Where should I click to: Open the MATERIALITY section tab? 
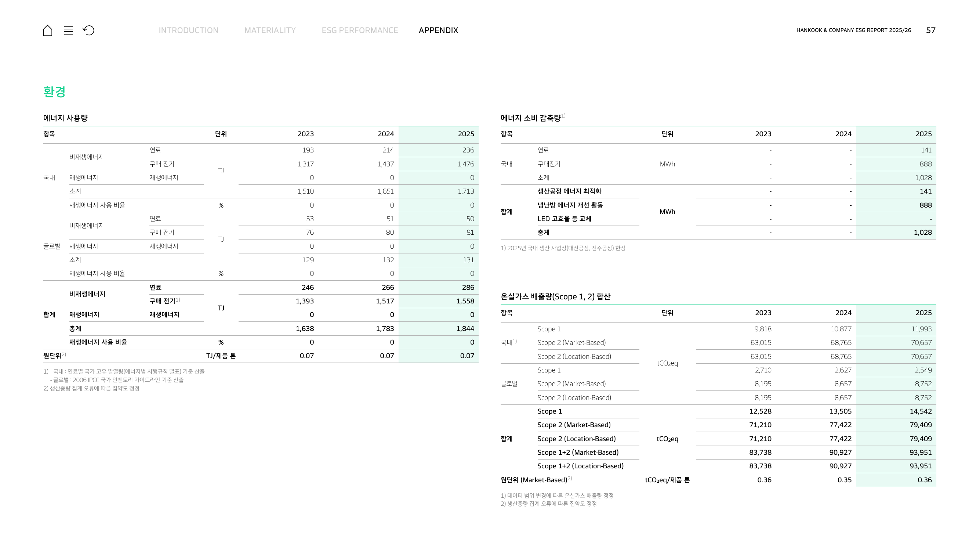(x=270, y=30)
